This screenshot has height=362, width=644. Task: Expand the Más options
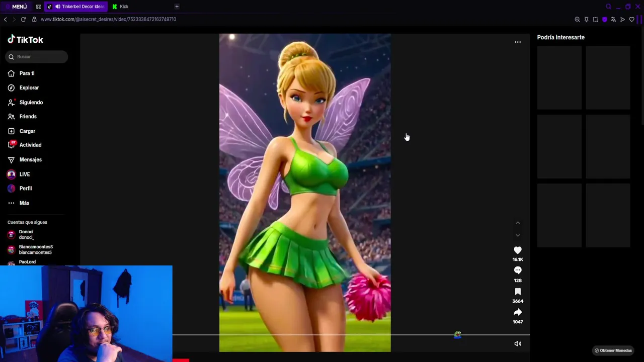[24, 203]
